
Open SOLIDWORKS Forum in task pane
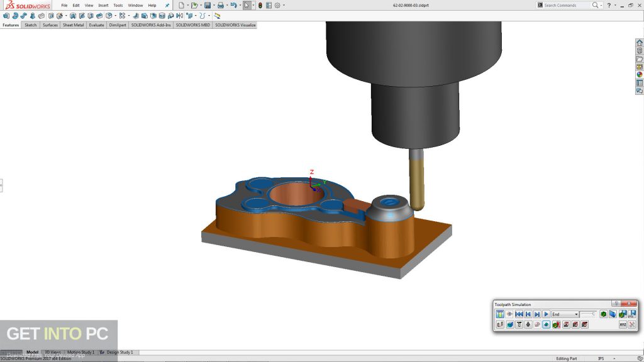640,90
